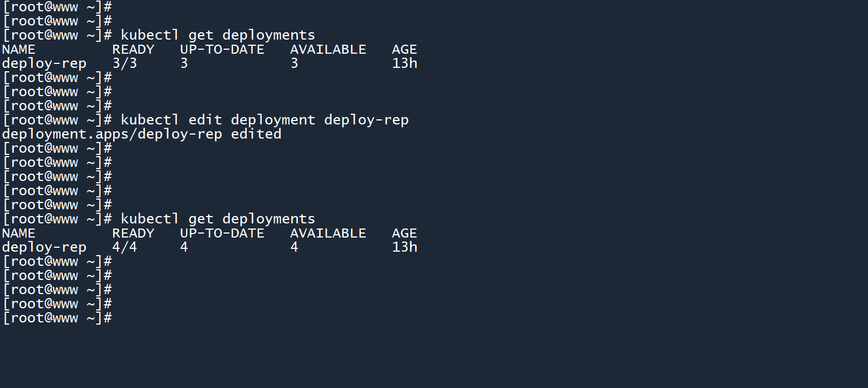The width and height of the screenshot is (868, 388).
Task: Click the 'deployment.apps/deploy-rep edited' output line
Action: pos(141,134)
